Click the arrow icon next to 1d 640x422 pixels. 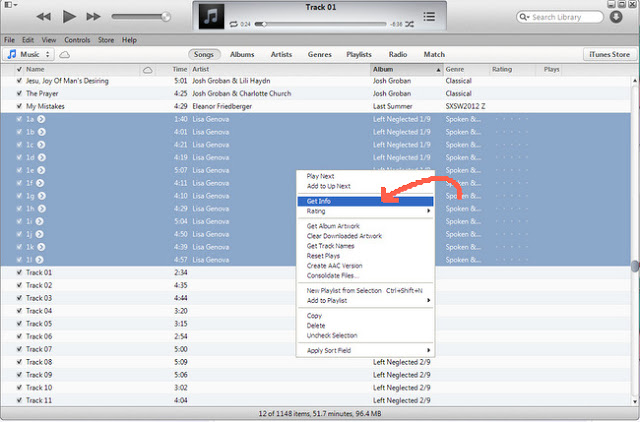[x=42, y=158]
